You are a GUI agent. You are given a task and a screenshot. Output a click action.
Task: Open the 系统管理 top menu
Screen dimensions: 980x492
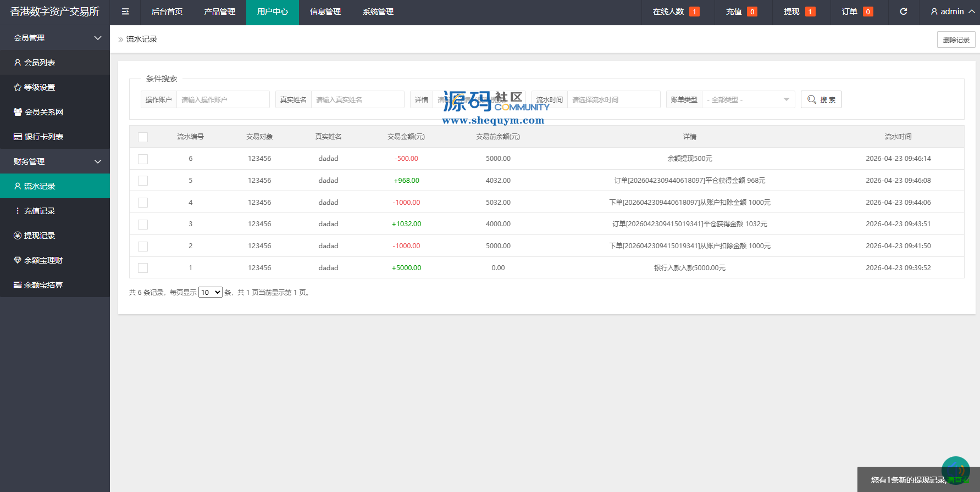click(378, 12)
